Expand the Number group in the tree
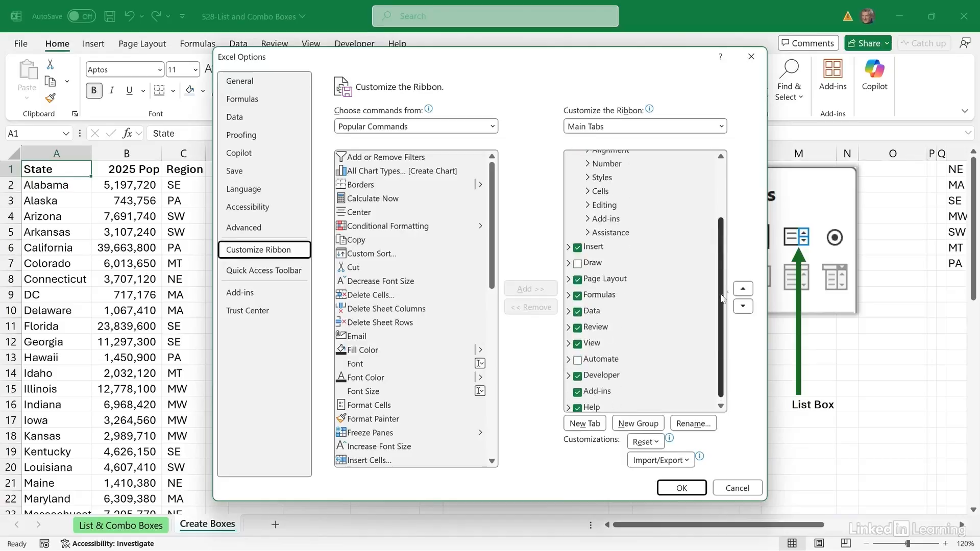980x551 pixels. click(587, 164)
